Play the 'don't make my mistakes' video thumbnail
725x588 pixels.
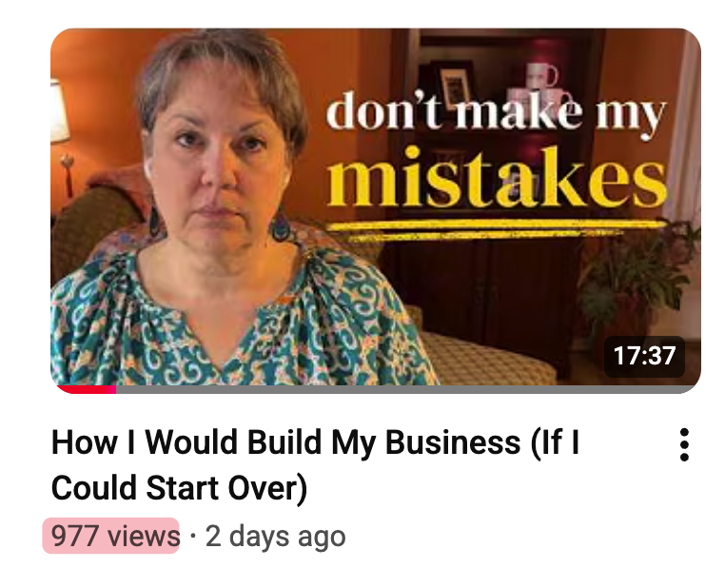pos(376,211)
